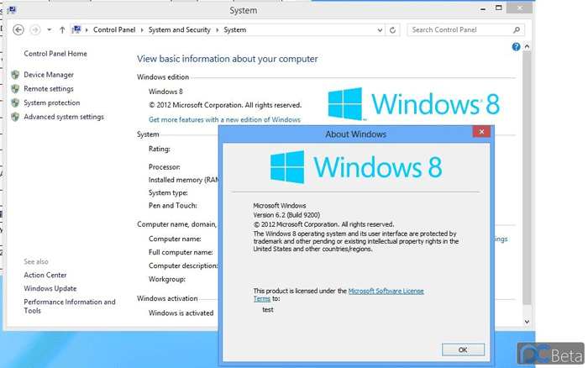Expand the address bar history dropdown
The height and width of the screenshot is (368, 588).
tap(378, 29)
